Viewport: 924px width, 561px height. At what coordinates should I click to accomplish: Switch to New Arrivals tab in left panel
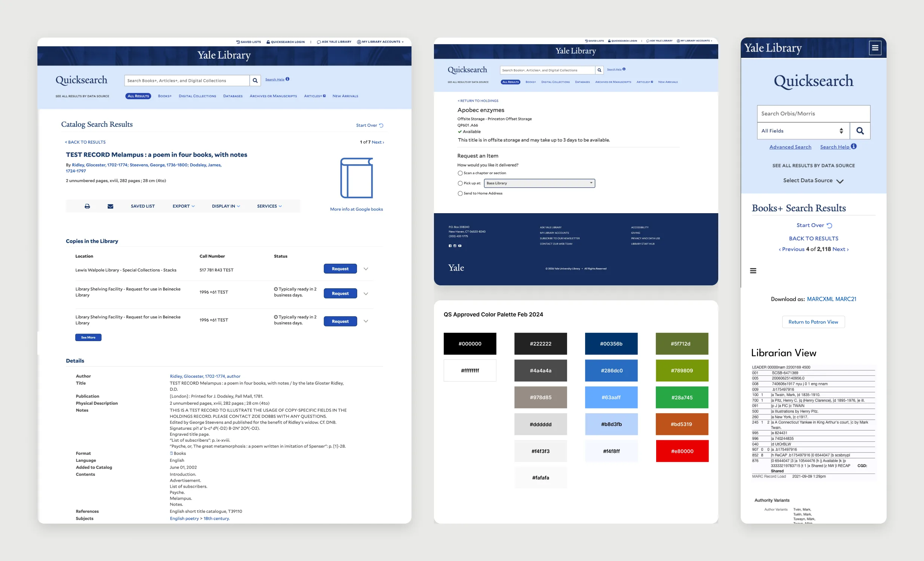pos(345,96)
